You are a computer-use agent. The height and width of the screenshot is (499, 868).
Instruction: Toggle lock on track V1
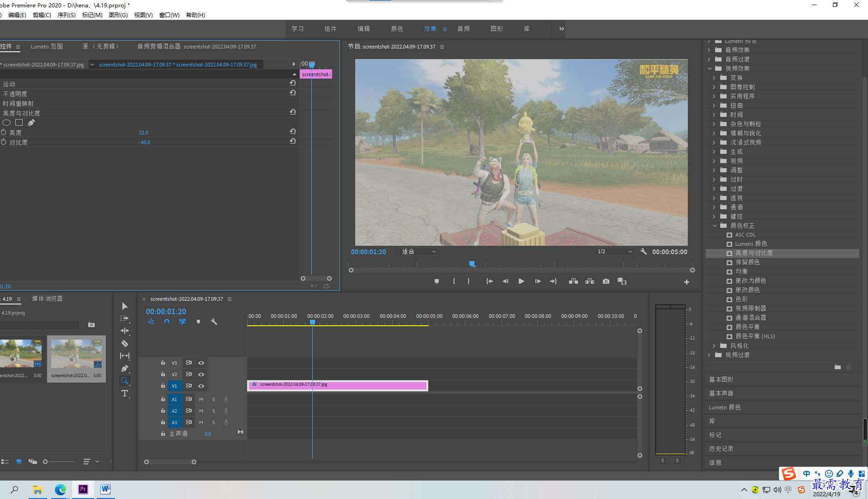tap(163, 386)
